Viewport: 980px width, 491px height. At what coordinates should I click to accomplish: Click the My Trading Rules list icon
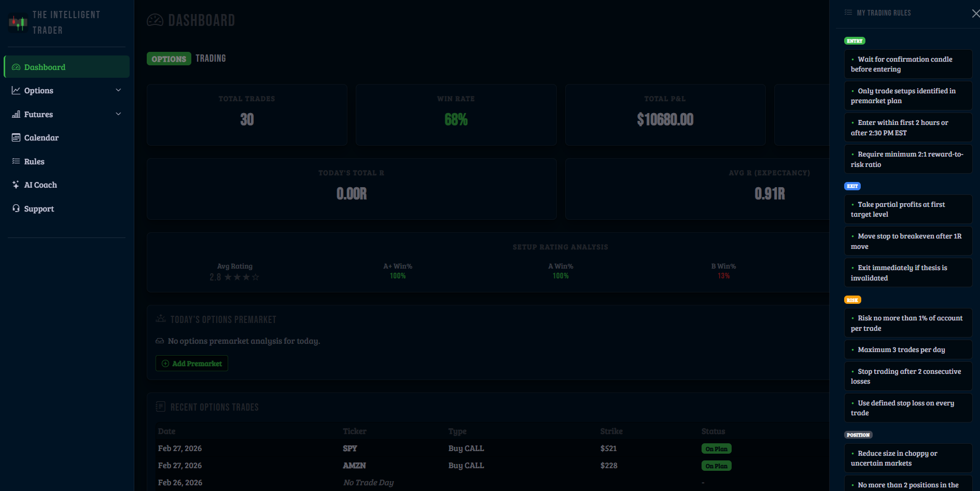(x=848, y=12)
